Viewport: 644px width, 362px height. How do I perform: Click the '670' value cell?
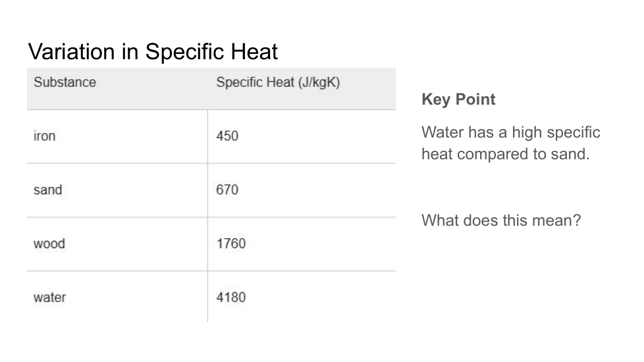pos(302,190)
